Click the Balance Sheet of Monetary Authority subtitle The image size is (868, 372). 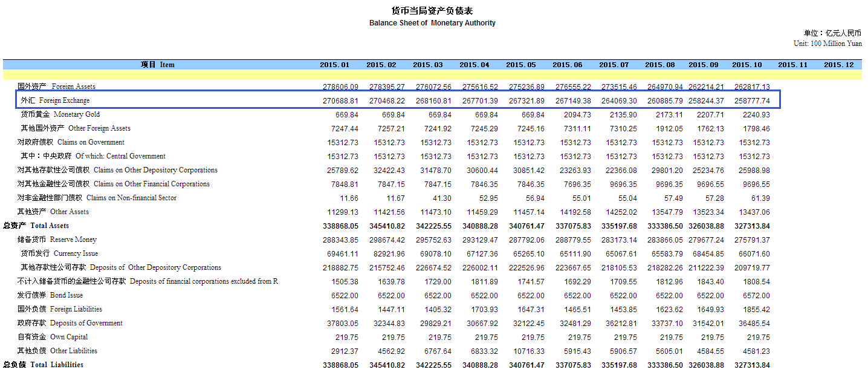[x=432, y=23]
